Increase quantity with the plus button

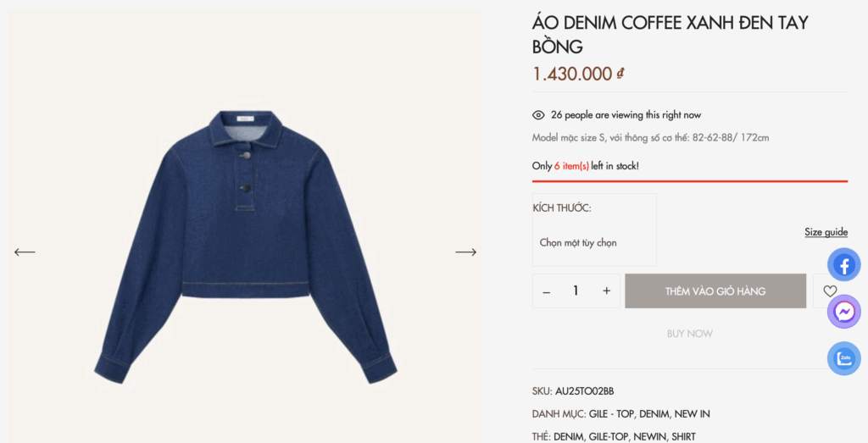click(x=606, y=291)
